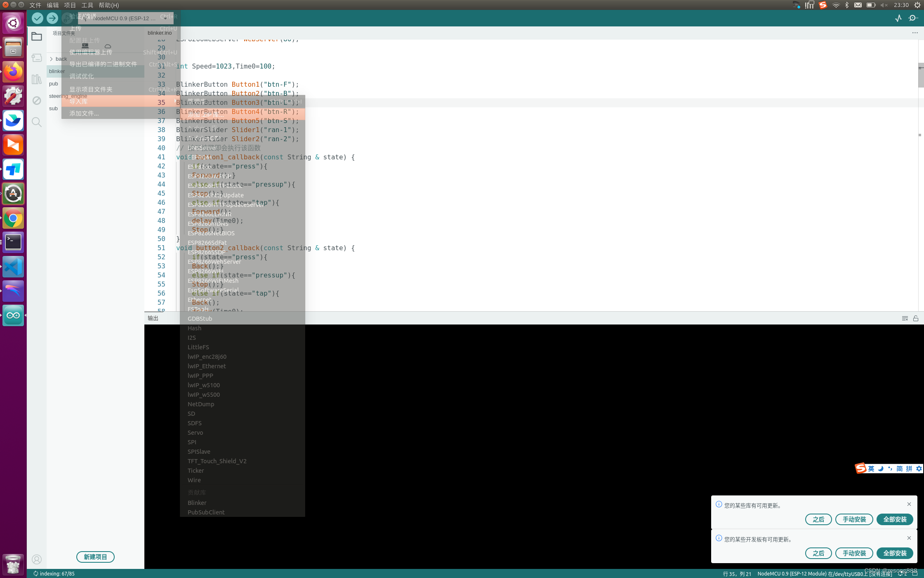Choose PubSubClient library entry
The height and width of the screenshot is (578, 924).
coord(243,512)
